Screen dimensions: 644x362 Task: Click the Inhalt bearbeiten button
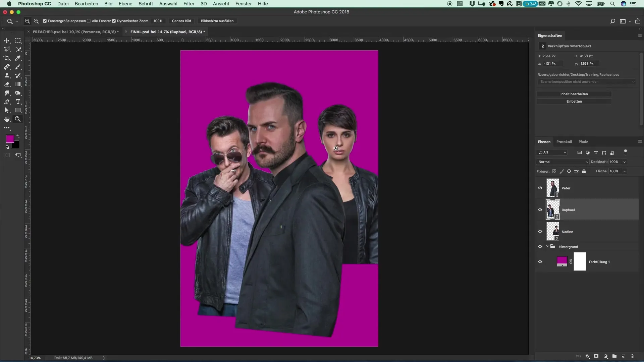click(574, 94)
